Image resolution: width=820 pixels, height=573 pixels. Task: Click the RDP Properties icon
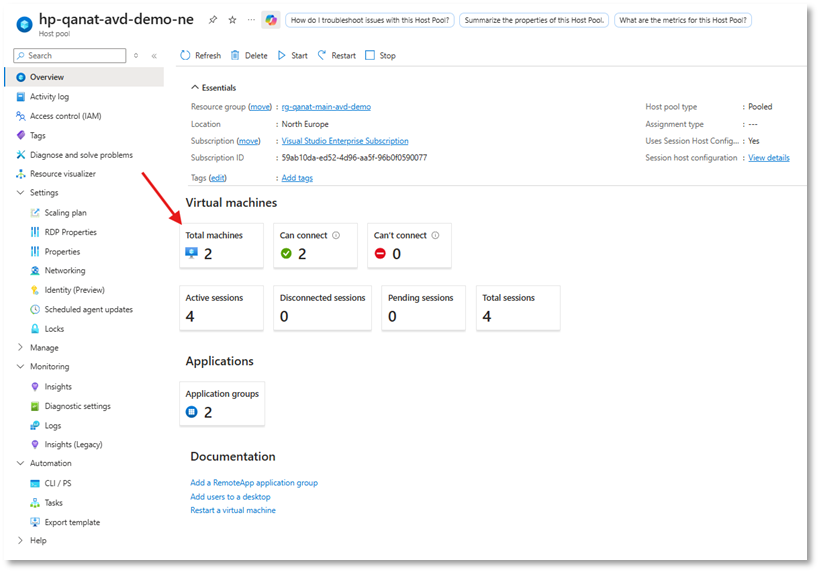(35, 232)
